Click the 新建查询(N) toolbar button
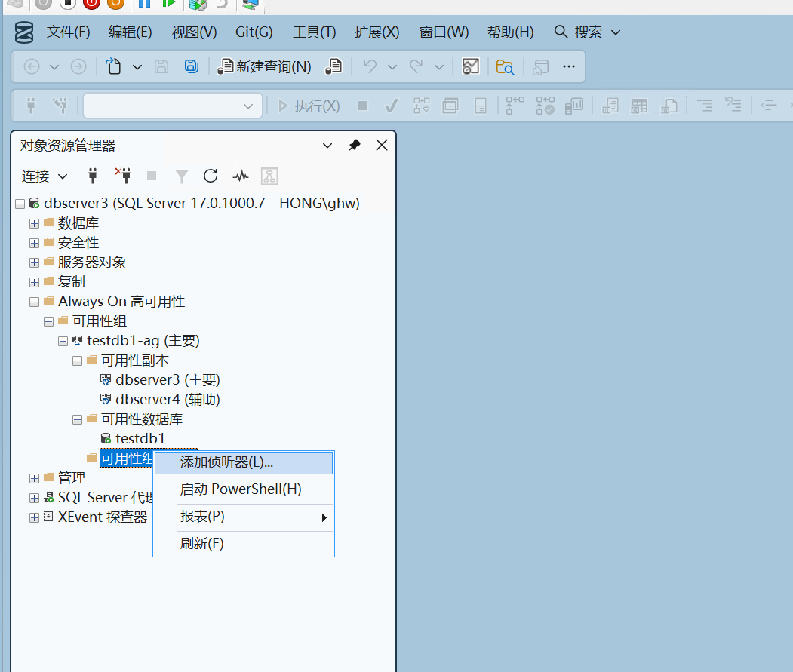Image resolution: width=793 pixels, height=672 pixels. (x=265, y=66)
